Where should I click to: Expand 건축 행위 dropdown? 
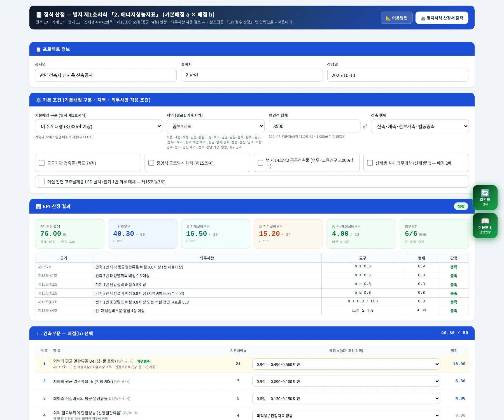[420, 126]
